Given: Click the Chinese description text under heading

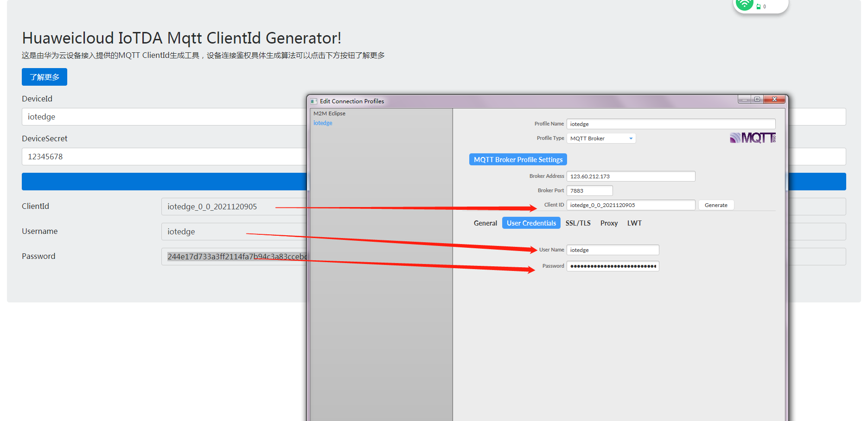Looking at the screenshot, I should coord(203,56).
